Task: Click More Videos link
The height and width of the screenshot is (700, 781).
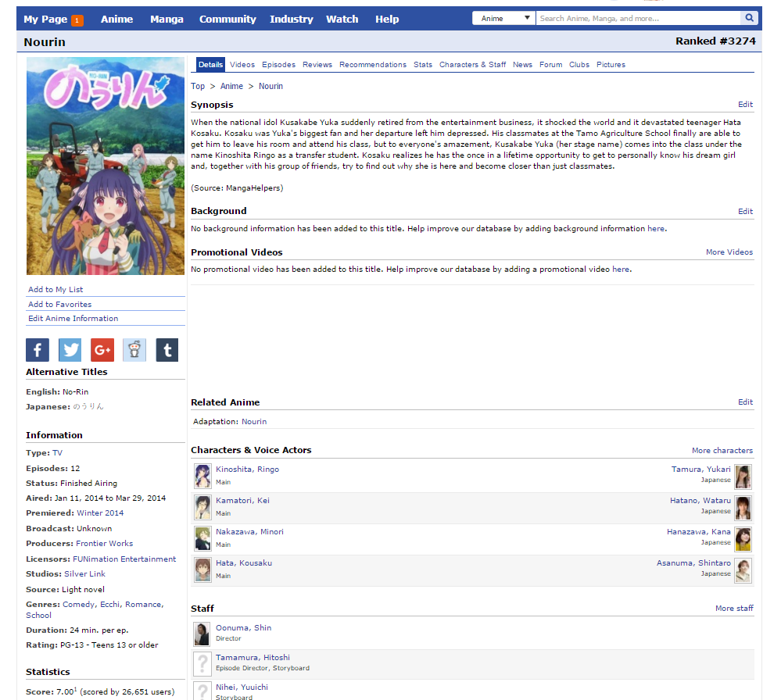Action: (x=729, y=252)
